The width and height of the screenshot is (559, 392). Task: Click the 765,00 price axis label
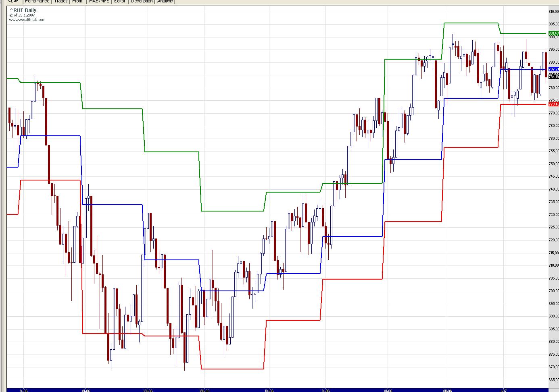pos(554,126)
